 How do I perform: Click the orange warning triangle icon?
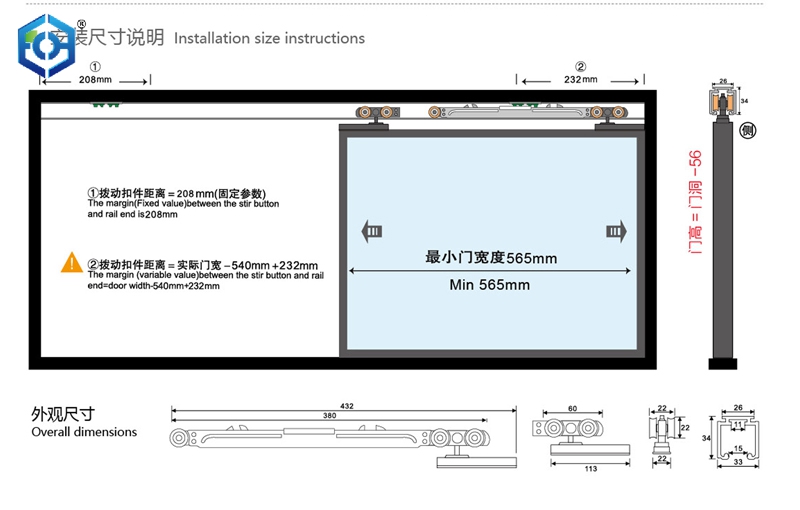point(71,263)
